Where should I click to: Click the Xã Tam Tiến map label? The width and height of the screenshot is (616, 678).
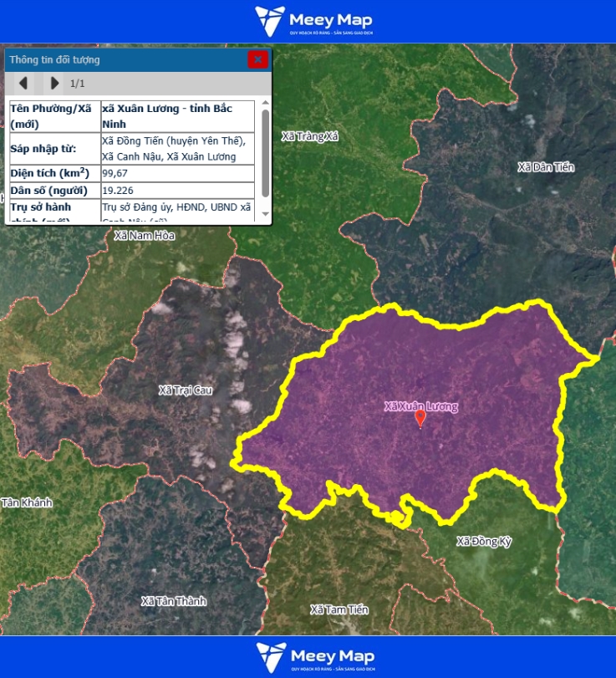tap(339, 609)
